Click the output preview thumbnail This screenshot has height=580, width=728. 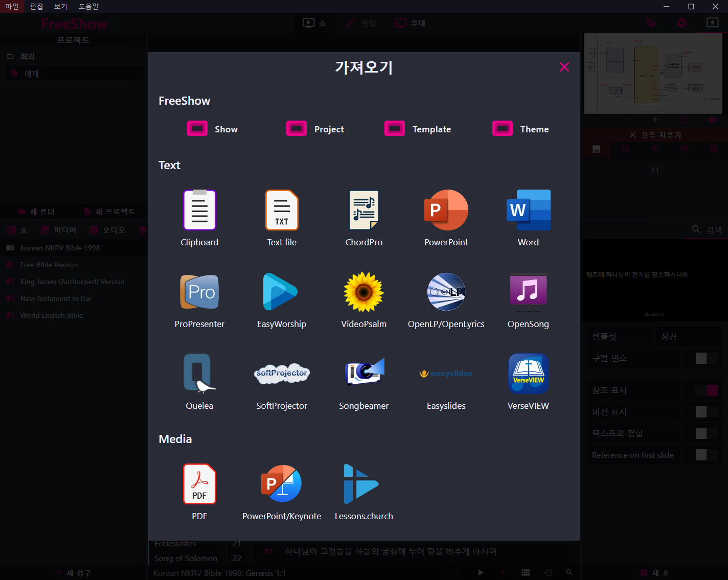[653, 74]
